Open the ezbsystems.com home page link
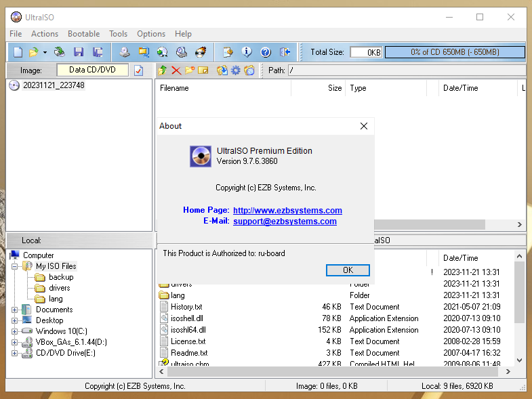The height and width of the screenshot is (399, 532). pyautogui.click(x=287, y=211)
